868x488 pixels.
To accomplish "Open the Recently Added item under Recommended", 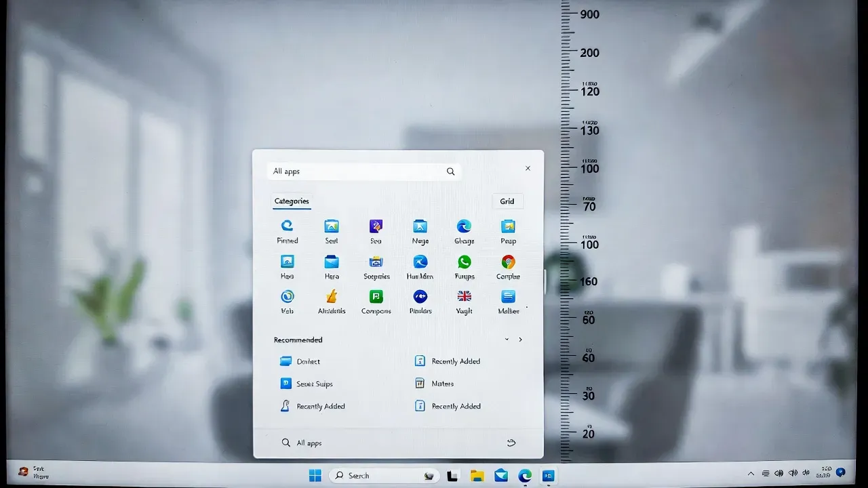I will pyautogui.click(x=447, y=361).
